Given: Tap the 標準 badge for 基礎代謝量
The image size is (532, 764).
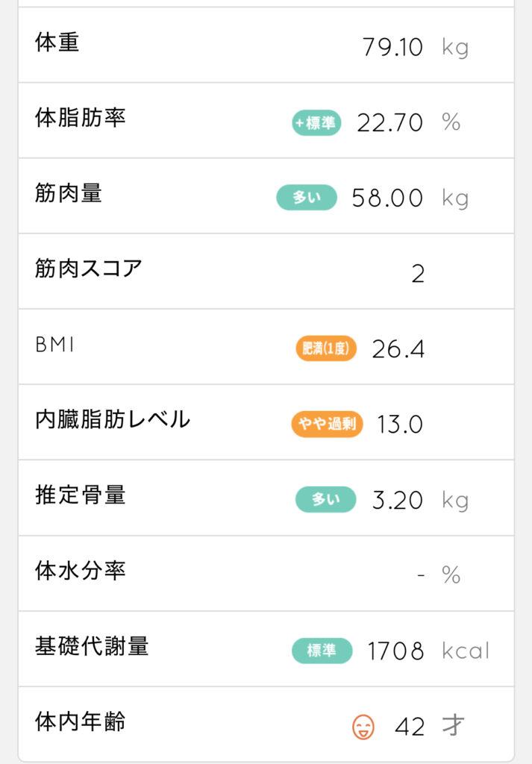Looking at the screenshot, I should pyautogui.click(x=322, y=651).
